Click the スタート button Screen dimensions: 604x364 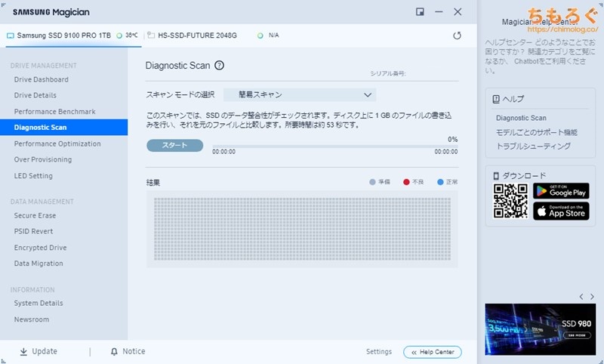(x=174, y=145)
